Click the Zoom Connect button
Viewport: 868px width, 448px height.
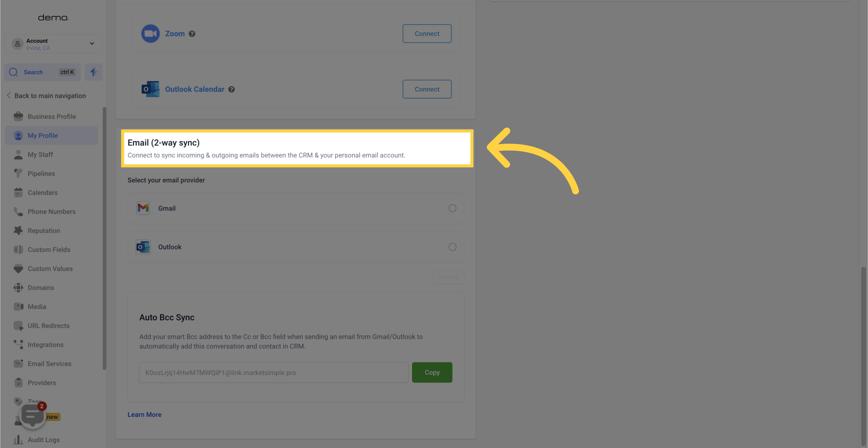[x=427, y=33]
